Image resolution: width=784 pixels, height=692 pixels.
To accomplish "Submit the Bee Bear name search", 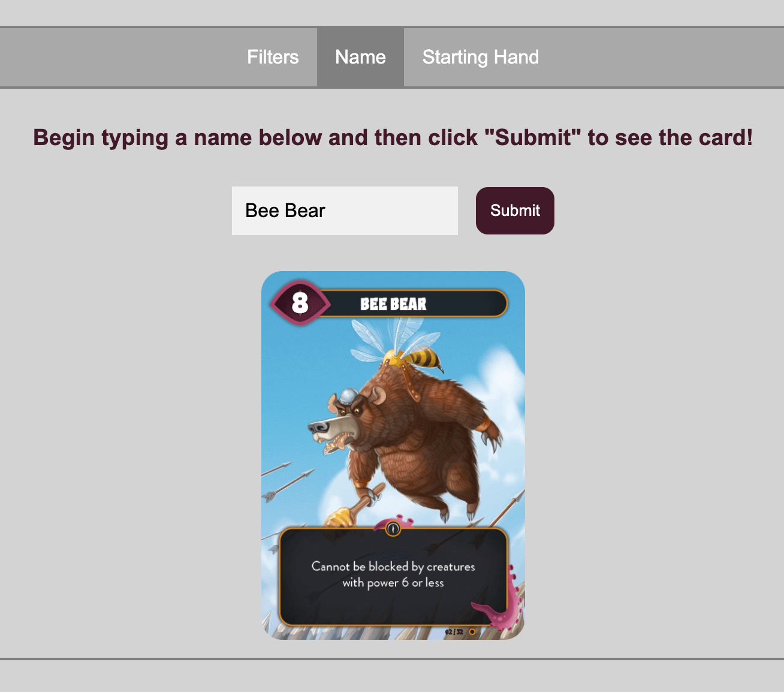I will click(515, 210).
